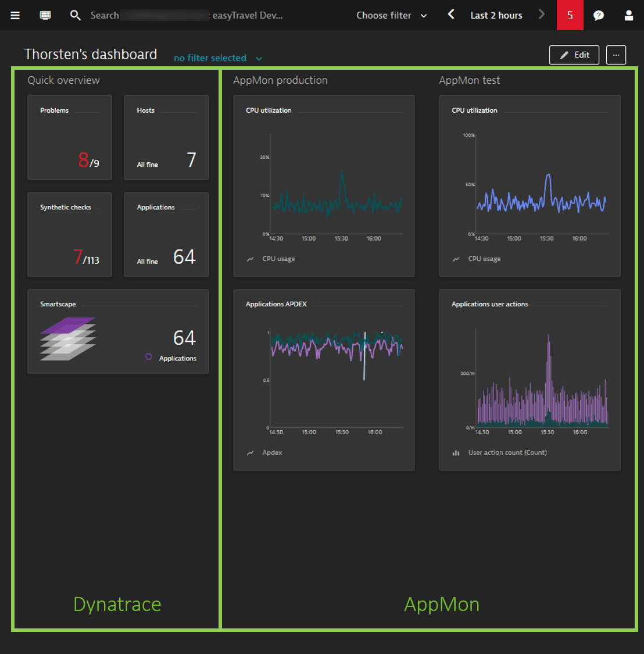Image resolution: width=644 pixels, height=654 pixels.
Task: Click easyTravel Dev environment name
Action: [x=248, y=16]
